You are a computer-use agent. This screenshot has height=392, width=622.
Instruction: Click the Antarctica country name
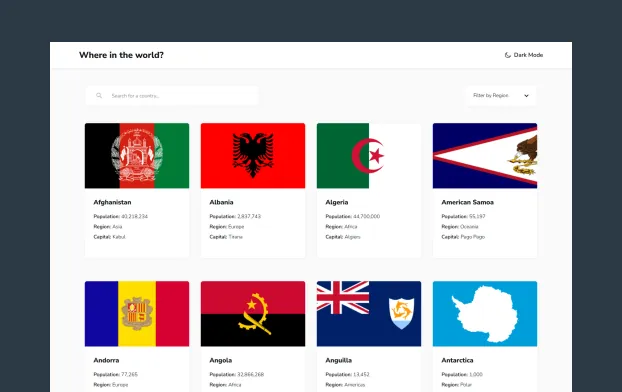[x=457, y=360]
